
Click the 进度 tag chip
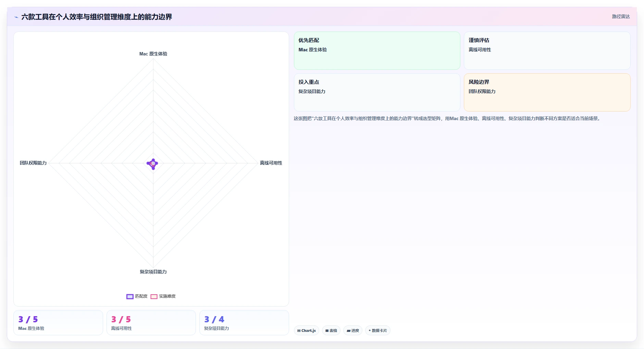(x=353, y=331)
